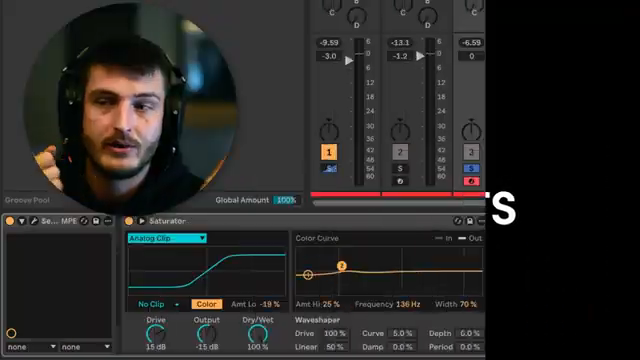Open the left device's options menu icon

tap(108, 221)
